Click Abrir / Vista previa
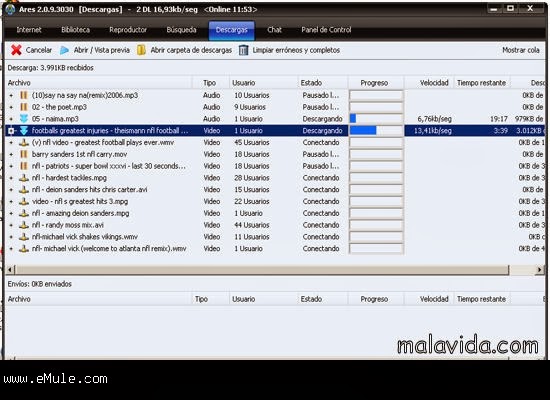This screenshot has width=550, height=400. (101, 50)
